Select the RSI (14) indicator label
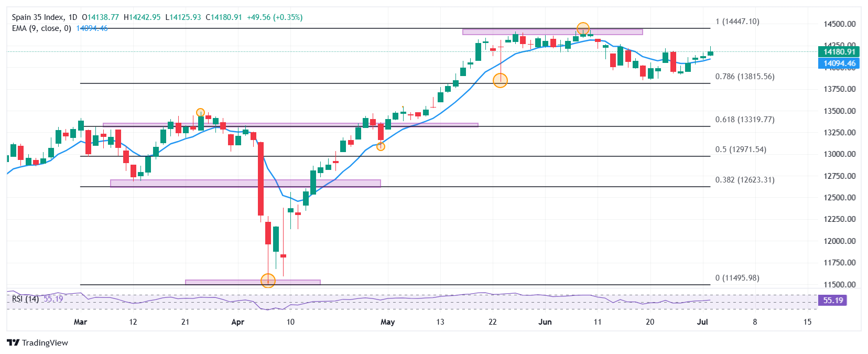The height and width of the screenshot is (354, 868). 25,299
